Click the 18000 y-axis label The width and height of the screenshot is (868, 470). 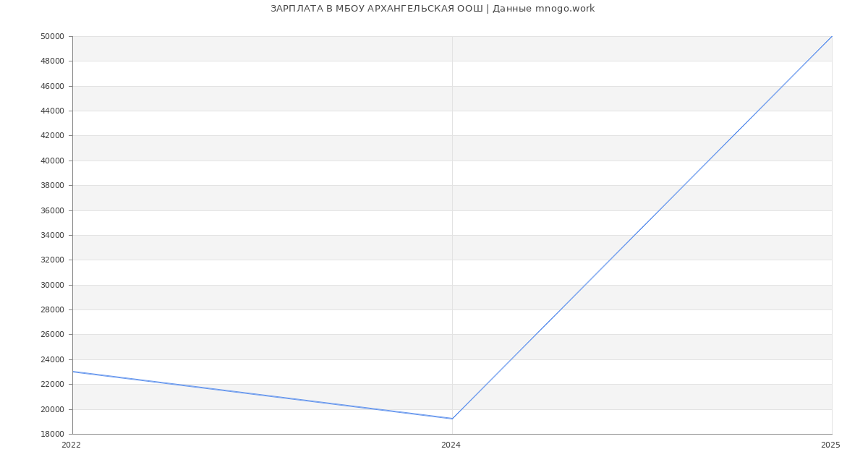[53, 434]
